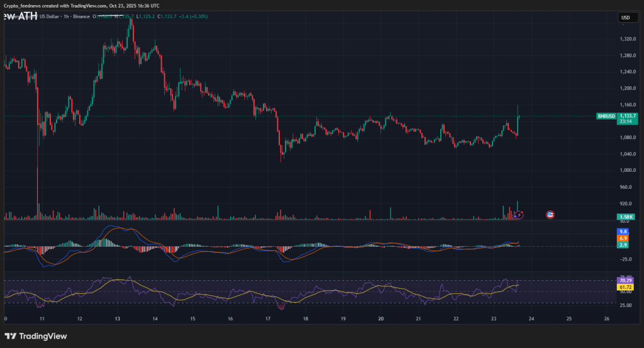This screenshot has width=644, height=348.
Task: Click the orange 6.9 signal value label
Action: pyautogui.click(x=623, y=238)
